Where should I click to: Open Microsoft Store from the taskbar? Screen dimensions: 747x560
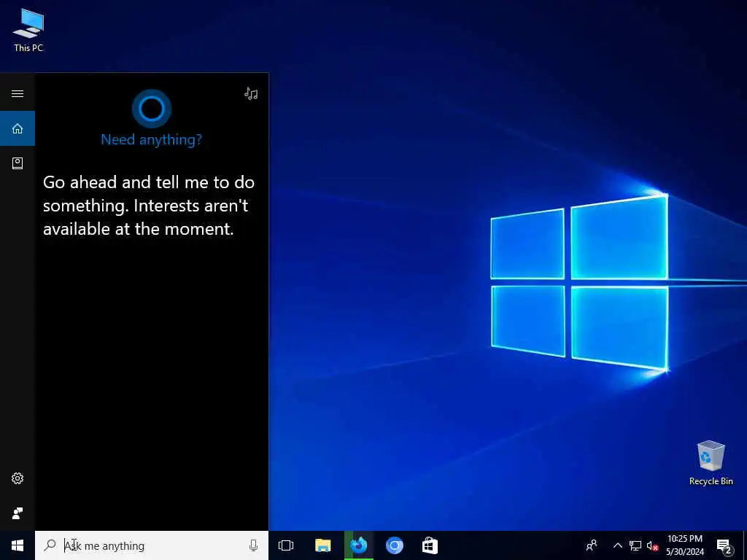tap(430, 545)
